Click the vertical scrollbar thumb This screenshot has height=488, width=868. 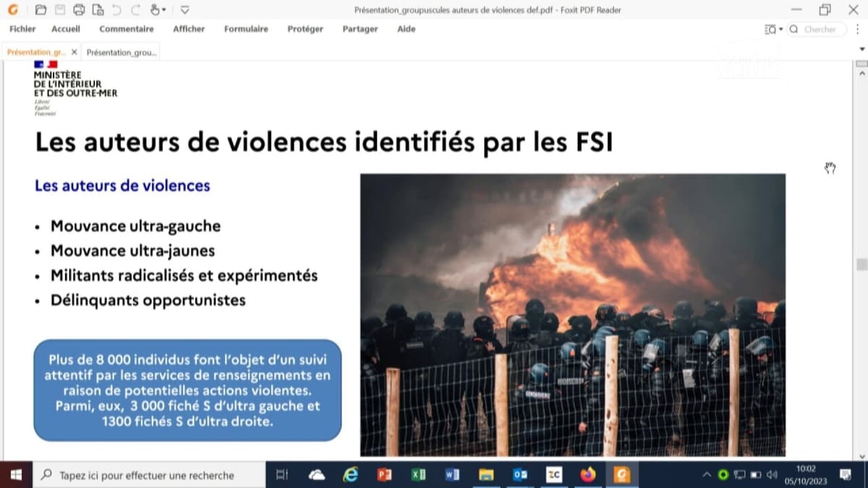pyautogui.click(x=861, y=265)
